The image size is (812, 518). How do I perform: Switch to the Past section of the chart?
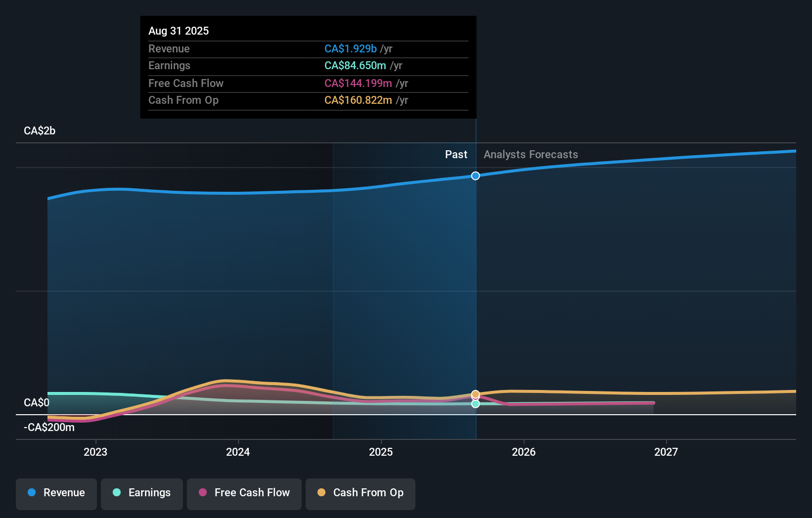(455, 154)
